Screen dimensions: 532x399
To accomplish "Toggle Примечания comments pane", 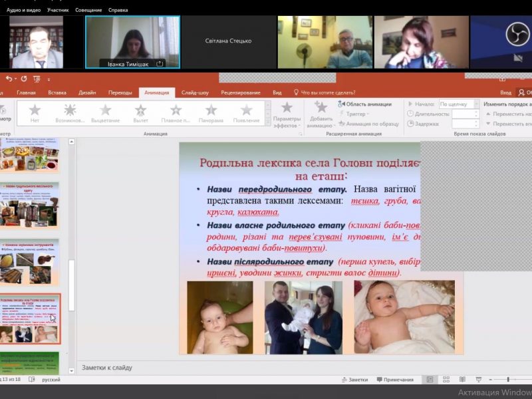I will 394,380.
